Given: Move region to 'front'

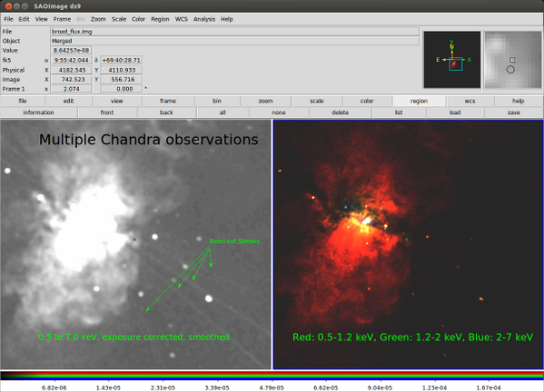Looking at the screenshot, I should (107, 113).
